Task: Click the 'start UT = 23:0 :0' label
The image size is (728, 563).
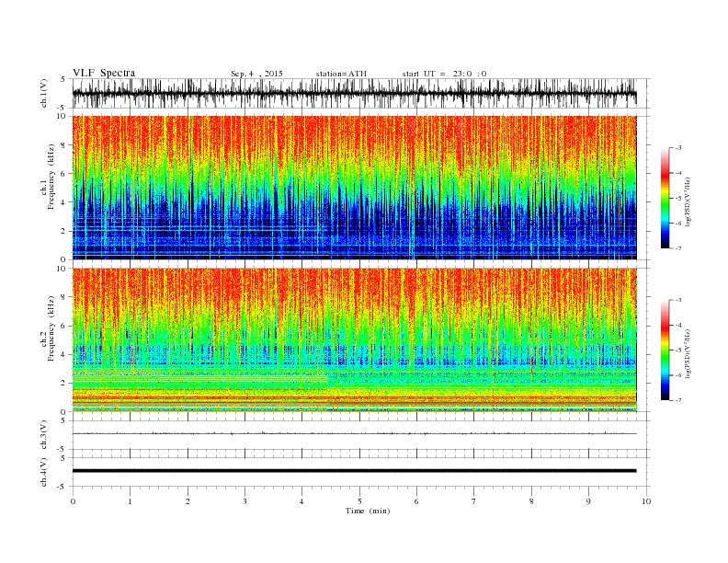Action: tap(444, 74)
